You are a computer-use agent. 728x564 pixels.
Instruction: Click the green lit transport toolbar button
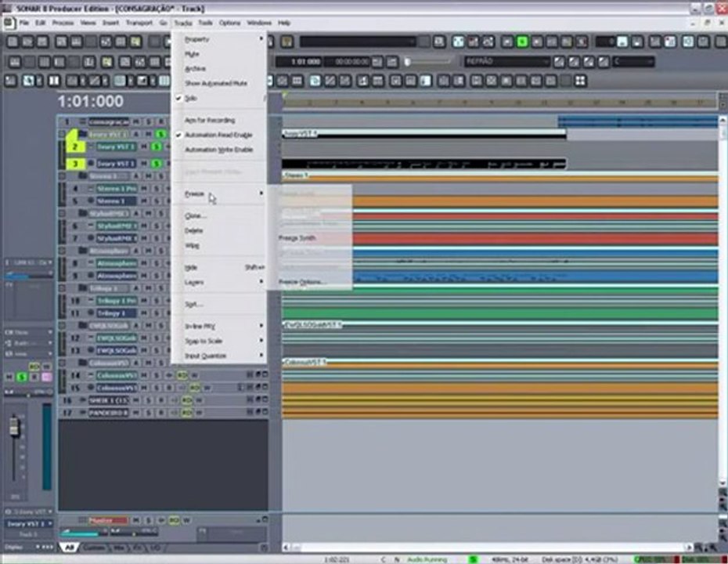click(x=522, y=42)
